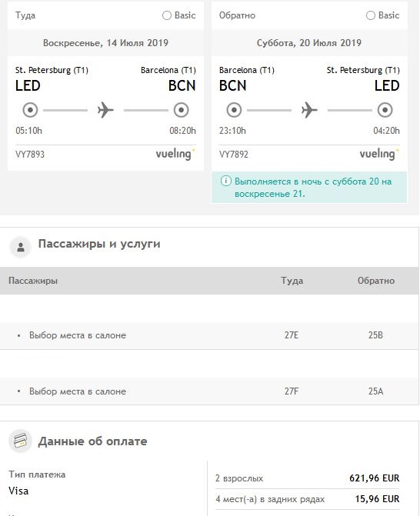This screenshot has height=516, width=420.
Task: Click the airplane icon on LED to BCN flight
Action: coord(105,110)
